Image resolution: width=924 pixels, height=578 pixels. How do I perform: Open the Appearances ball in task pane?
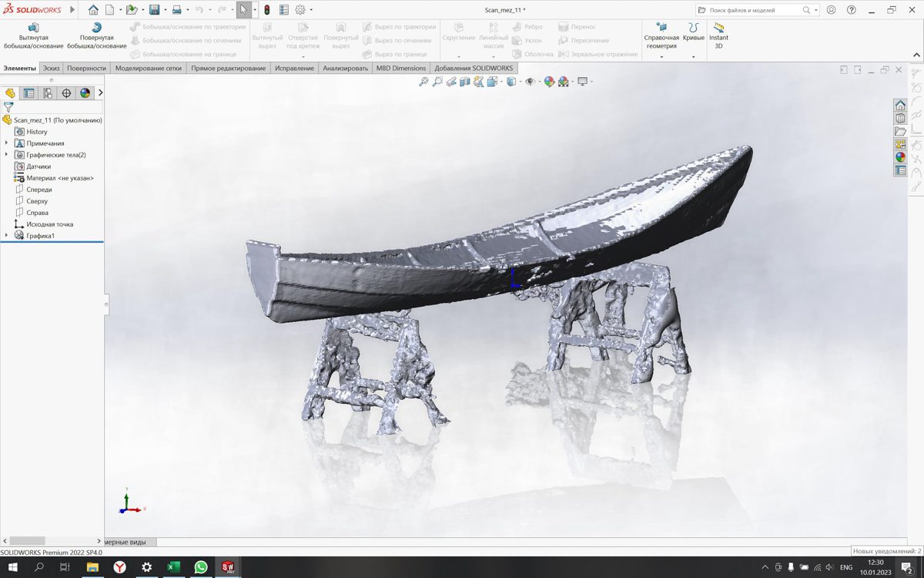pos(900,157)
